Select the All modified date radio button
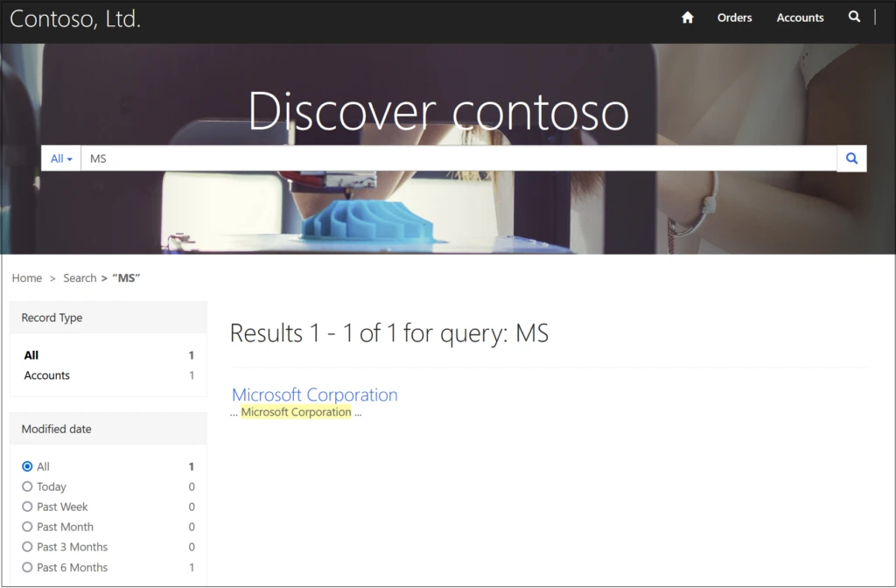Screen dimensions: 896x588 click(27, 467)
